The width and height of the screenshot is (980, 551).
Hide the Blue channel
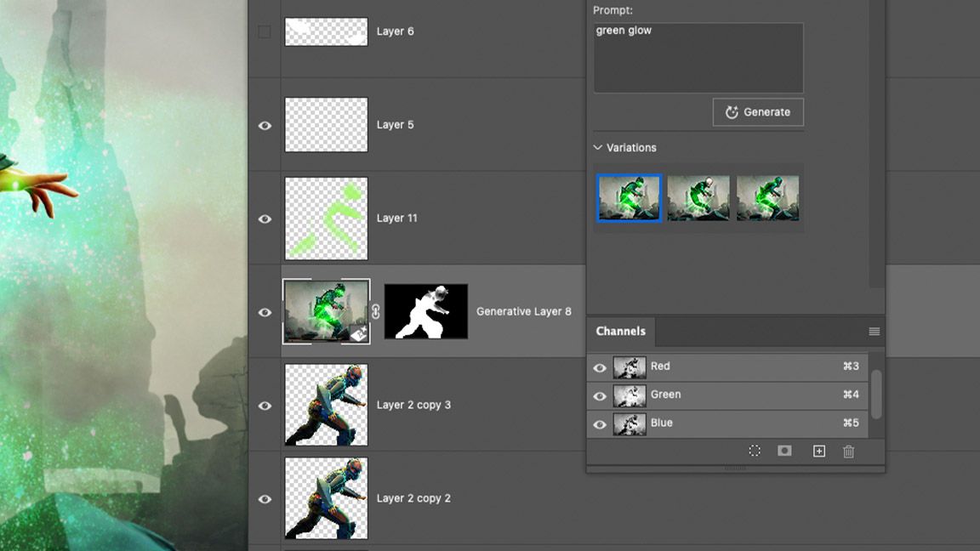click(x=600, y=423)
